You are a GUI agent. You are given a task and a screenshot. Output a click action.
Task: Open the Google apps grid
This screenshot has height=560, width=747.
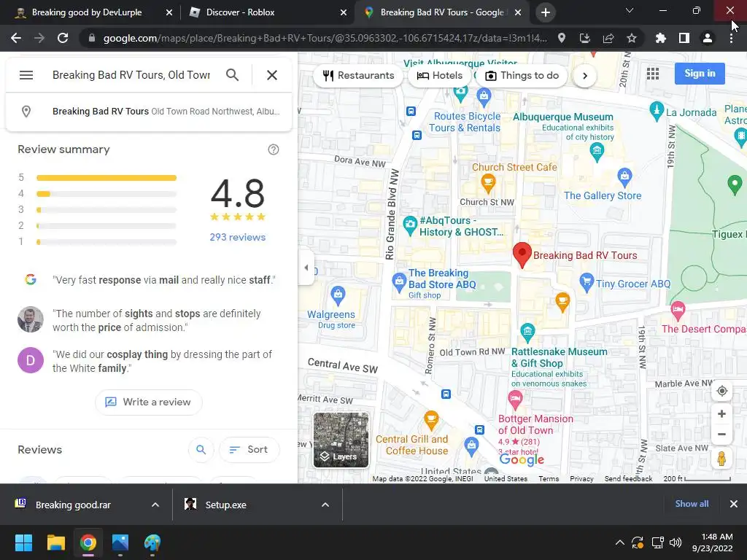(x=653, y=74)
